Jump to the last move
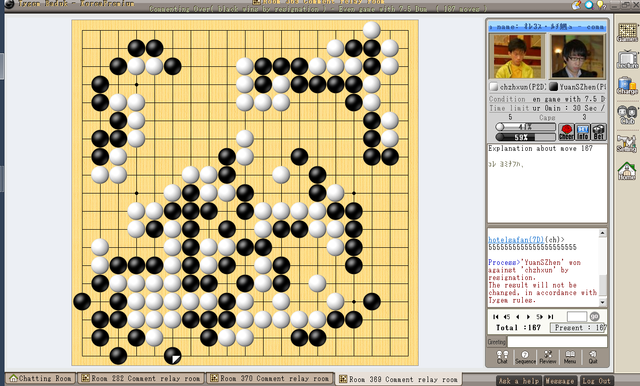 (x=550, y=317)
